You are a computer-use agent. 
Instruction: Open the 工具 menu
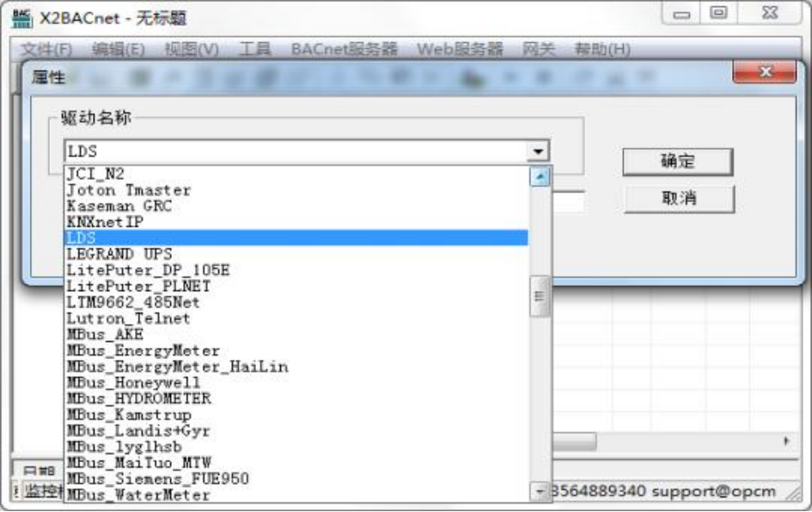(255, 49)
